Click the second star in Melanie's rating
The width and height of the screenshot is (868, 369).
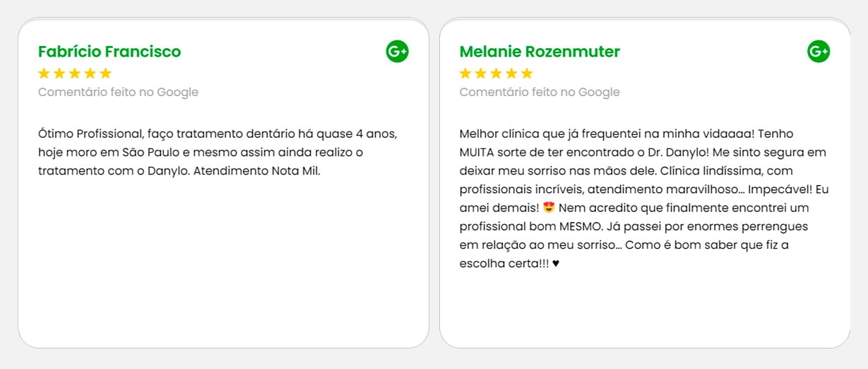(x=481, y=74)
